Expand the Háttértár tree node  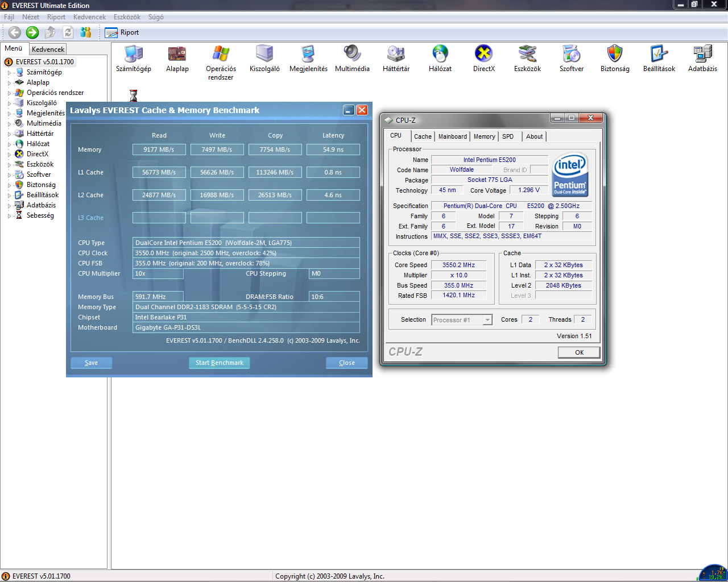9,134
